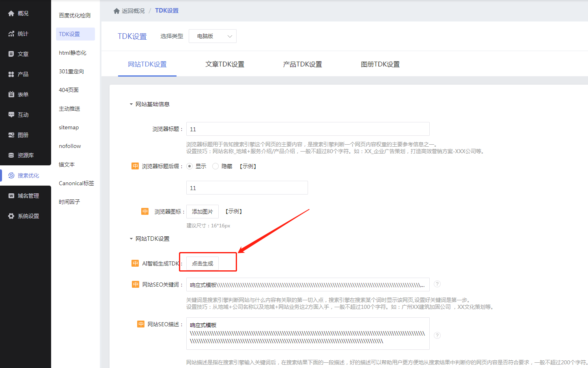Click the 中 language icon beside AI智能生成TDK
The width and height of the screenshot is (588, 368).
(x=135, y=263)
